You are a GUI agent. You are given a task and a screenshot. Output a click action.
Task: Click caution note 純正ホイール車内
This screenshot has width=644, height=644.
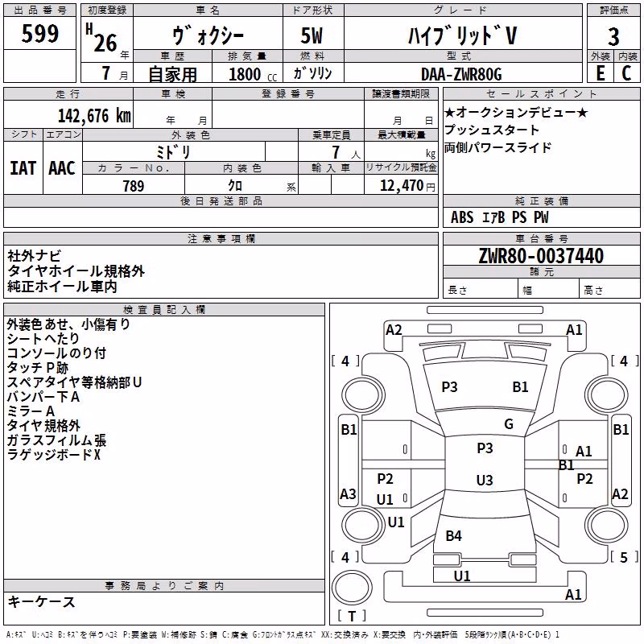click(62, 287)
